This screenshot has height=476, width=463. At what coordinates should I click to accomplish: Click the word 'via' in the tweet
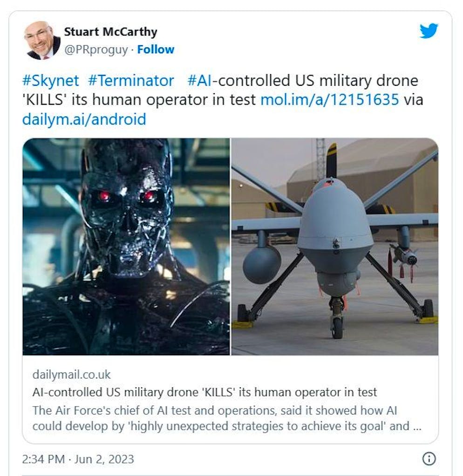point(413,100)
